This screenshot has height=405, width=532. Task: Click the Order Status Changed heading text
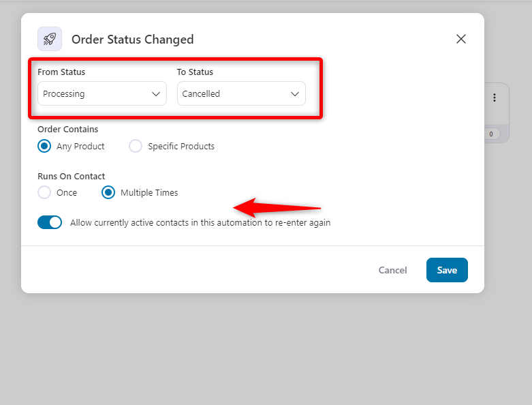(132, 40)
